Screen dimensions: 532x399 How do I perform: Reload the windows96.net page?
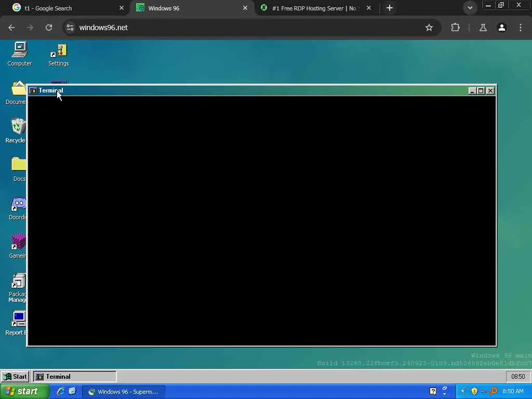point(49,28)
